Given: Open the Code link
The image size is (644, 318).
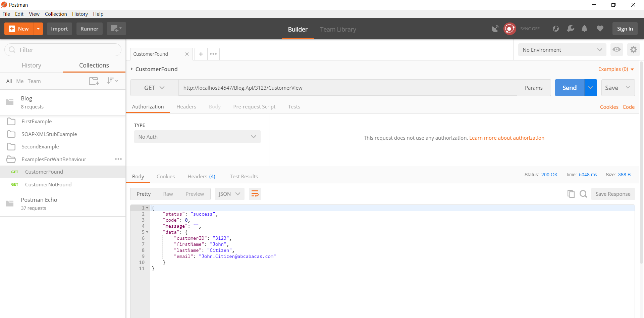Looking at the screenshot, I should (x=629, y=107).
